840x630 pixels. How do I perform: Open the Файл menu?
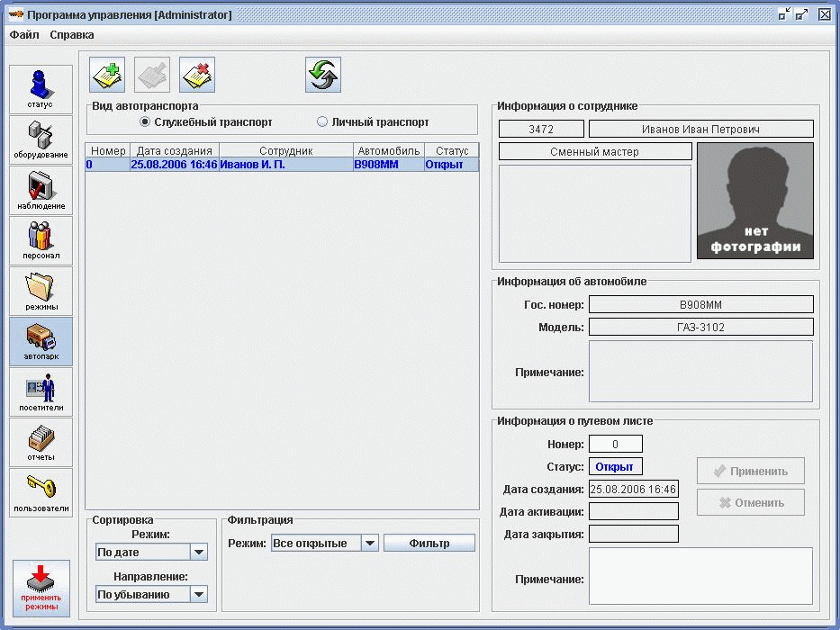click(24, 35)
